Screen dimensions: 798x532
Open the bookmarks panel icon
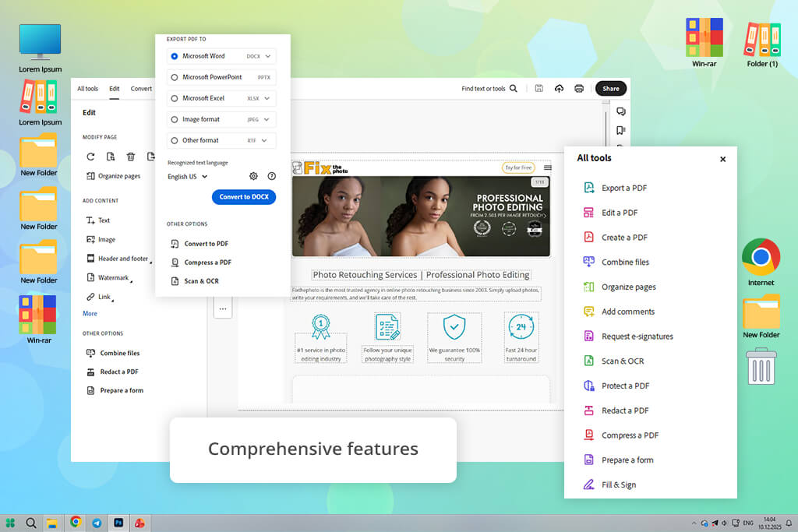[620, 130]
